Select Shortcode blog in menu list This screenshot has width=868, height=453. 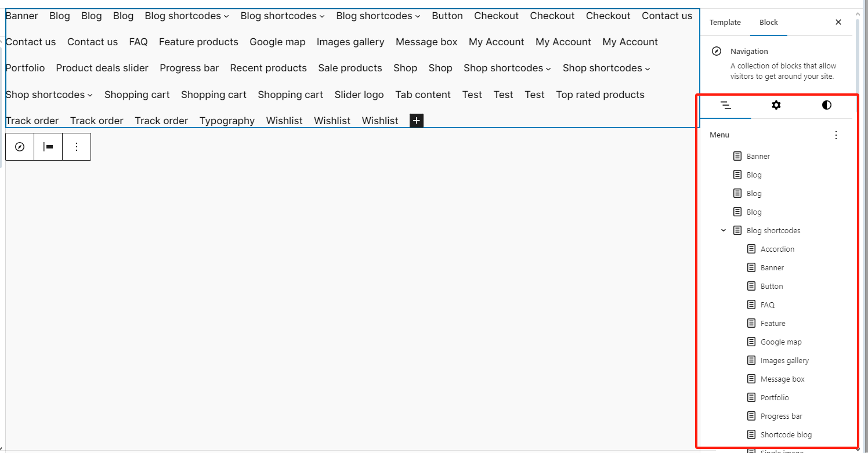[x=786, y=434]
